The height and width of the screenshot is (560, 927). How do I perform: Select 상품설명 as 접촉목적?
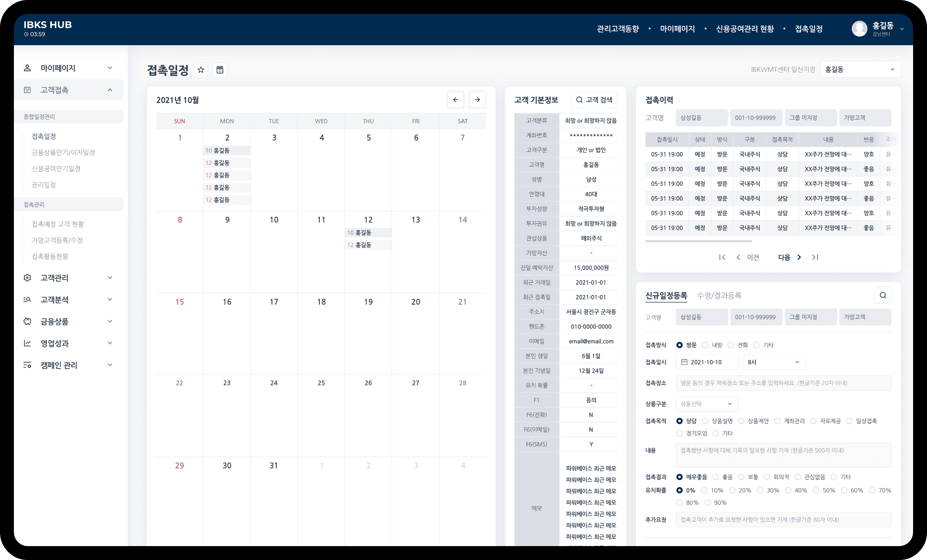[x=705, y=421]
